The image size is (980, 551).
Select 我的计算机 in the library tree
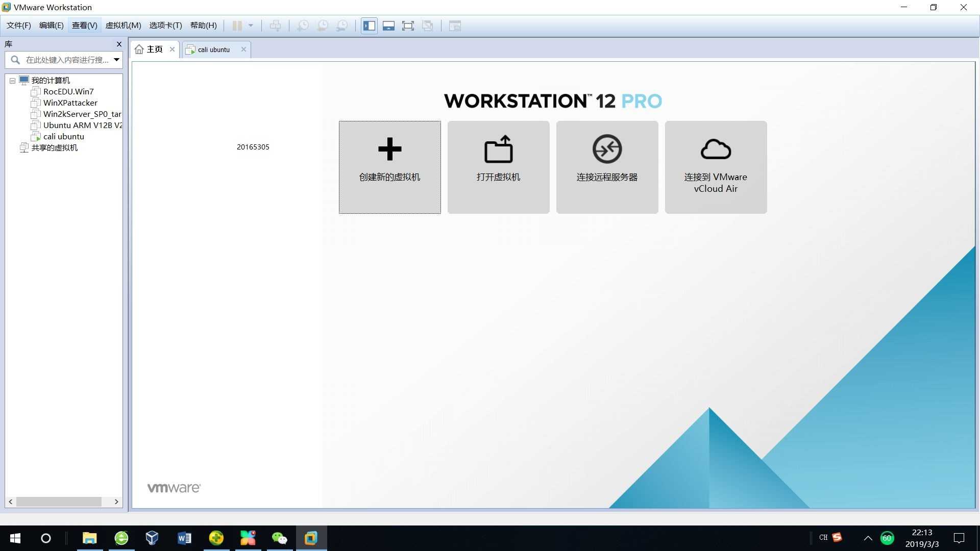click(51, 81)
